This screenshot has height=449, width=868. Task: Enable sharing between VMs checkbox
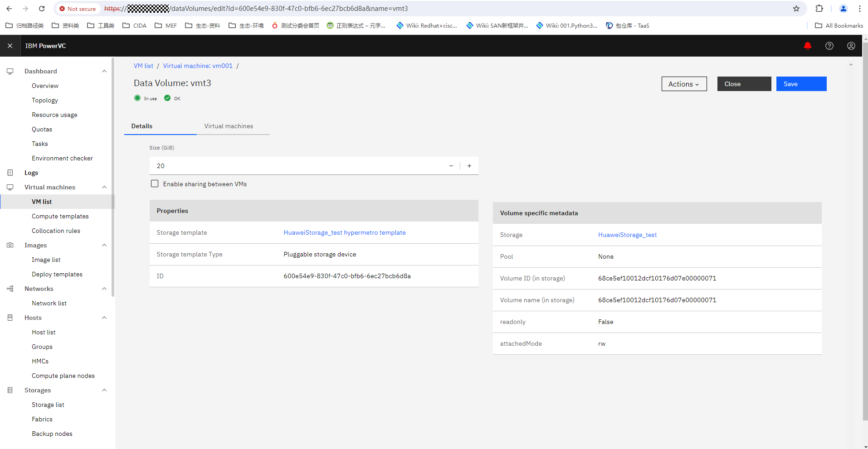point(155,183)
